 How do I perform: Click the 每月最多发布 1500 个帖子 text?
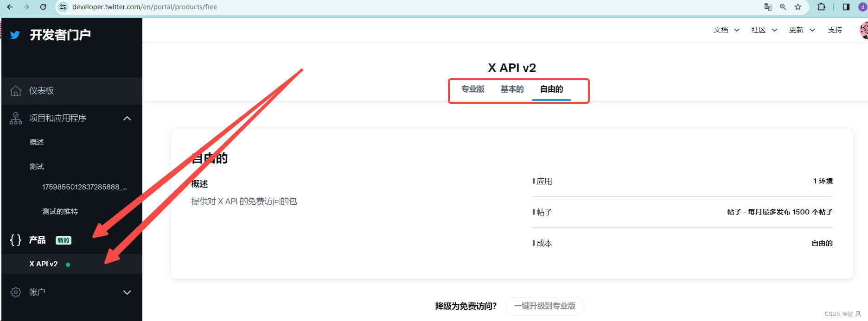pos(790,212)
